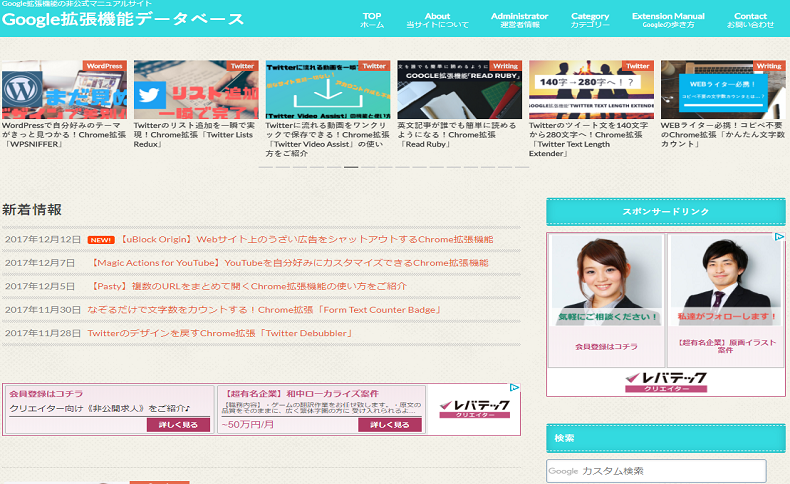The height and width of the screenshot is (484, 790).
Task: Click the Writing tag on Read Ruby card
Action: coord(505,66)
